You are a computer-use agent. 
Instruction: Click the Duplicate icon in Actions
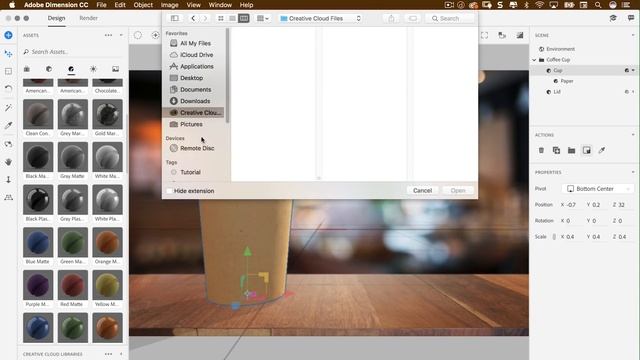pos(556,150)
